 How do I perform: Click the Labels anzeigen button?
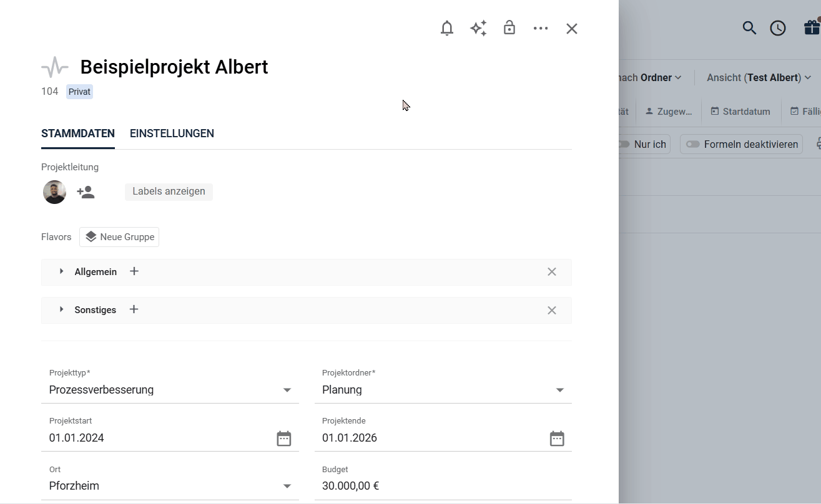169,191
